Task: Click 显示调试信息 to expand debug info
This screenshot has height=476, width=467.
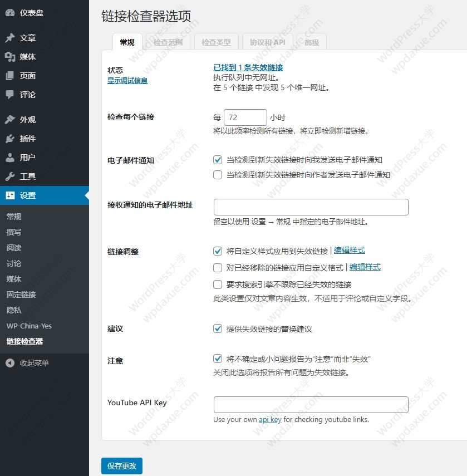Action: pyautogui.click(x=127, y=80)
